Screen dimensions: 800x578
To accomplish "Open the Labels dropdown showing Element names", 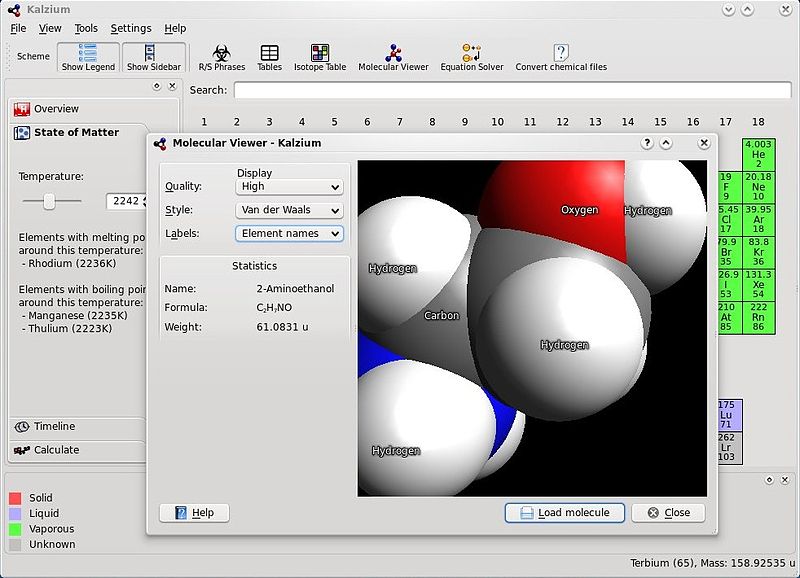I will tap(289, 234).
